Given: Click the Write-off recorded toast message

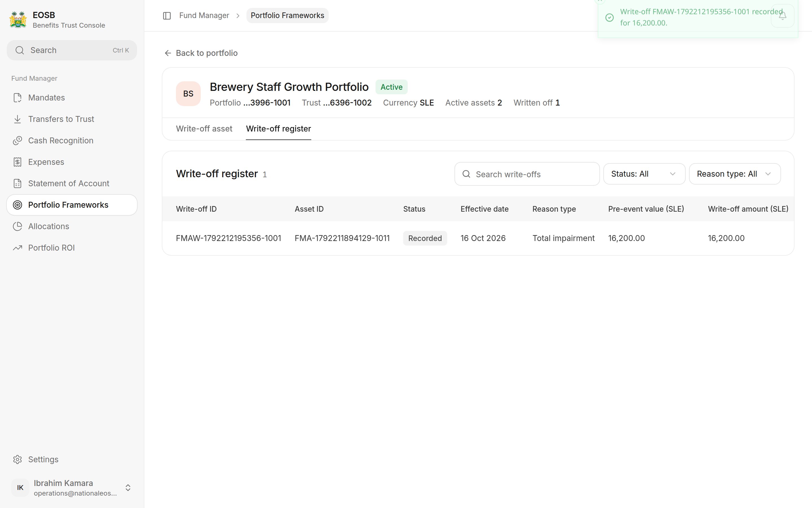Looking at the screenshot, I should (701, 17).
